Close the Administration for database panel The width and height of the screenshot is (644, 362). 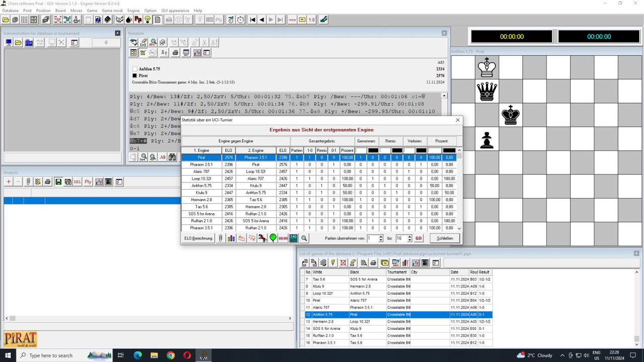tap(118, 33)
